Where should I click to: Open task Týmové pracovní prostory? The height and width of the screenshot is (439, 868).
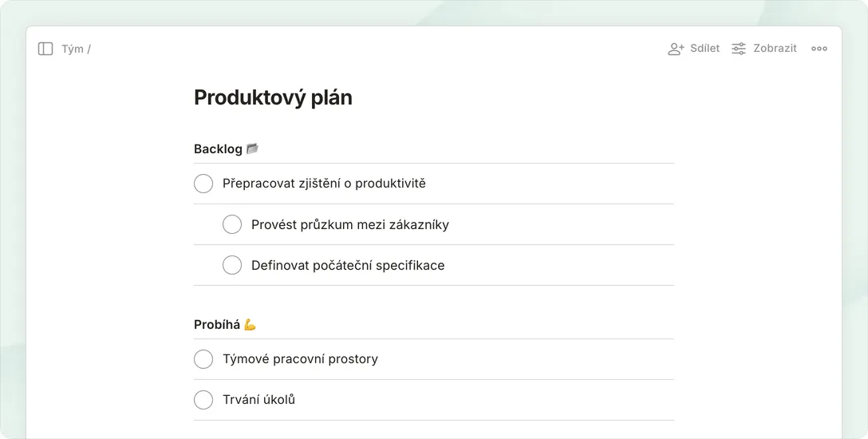click(x=300, y=359)
